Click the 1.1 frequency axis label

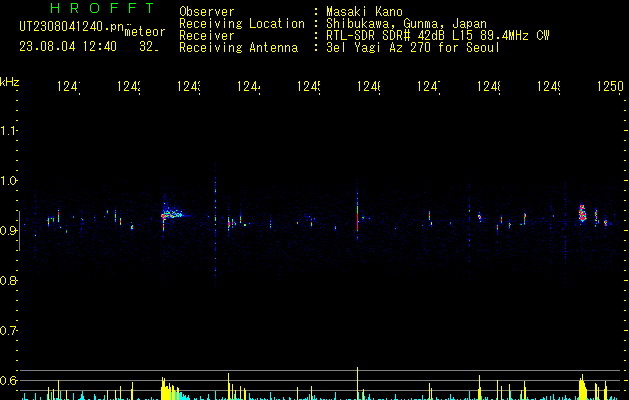9,130
